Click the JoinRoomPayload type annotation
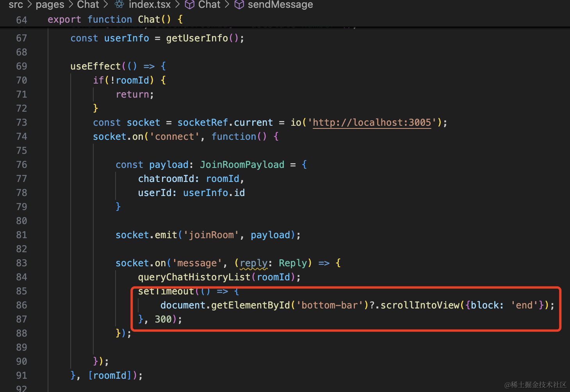 pos(242,165)
